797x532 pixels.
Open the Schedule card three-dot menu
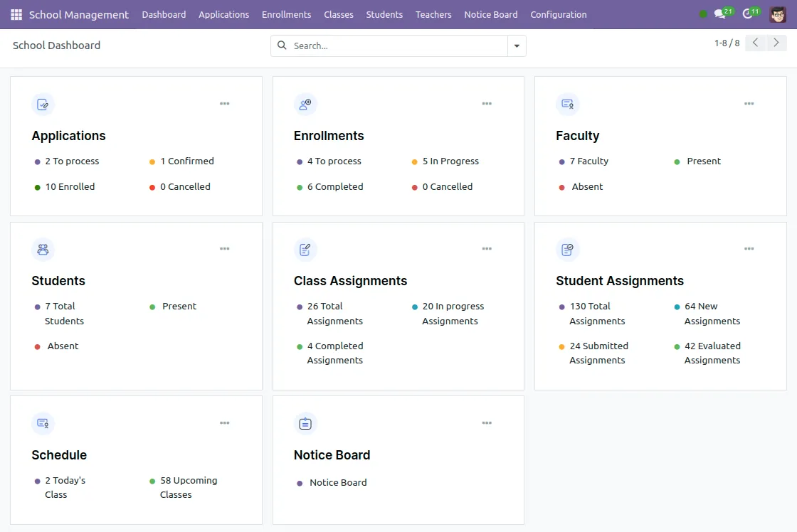coord(225,423)
